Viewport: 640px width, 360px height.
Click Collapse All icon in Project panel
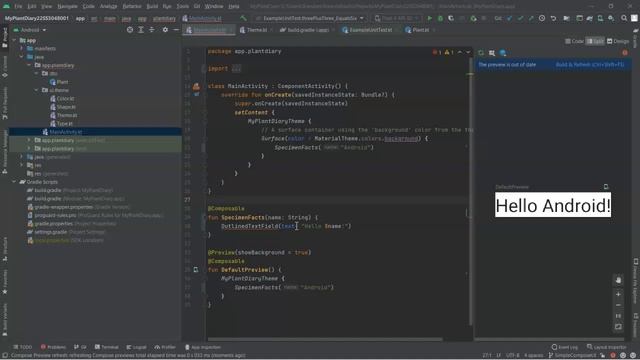[x=152, y=30]
